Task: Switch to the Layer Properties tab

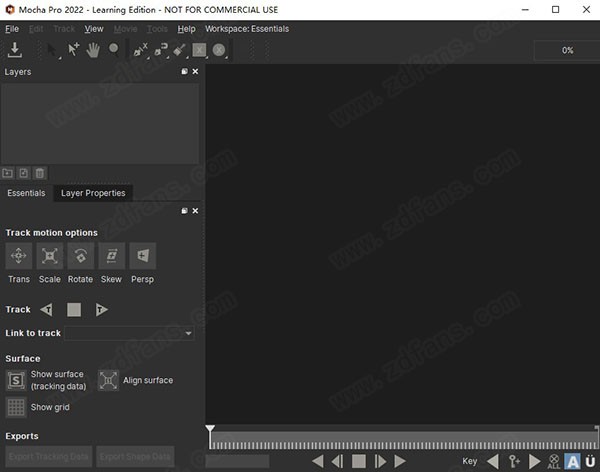Action: click(x=93, y=193)
